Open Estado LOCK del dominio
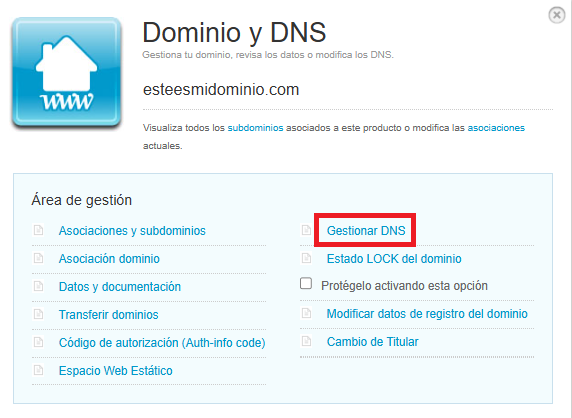This screenshot has height=418, width=572. [394, 259]
